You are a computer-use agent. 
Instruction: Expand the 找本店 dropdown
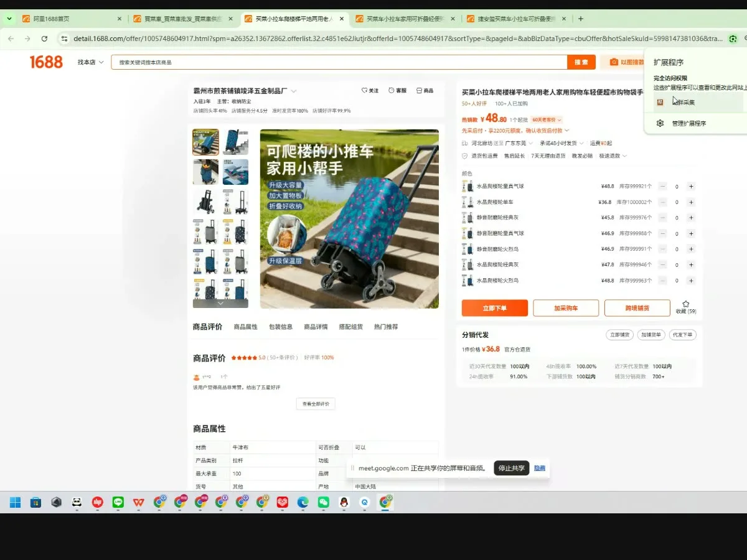(x=90, y=62)
